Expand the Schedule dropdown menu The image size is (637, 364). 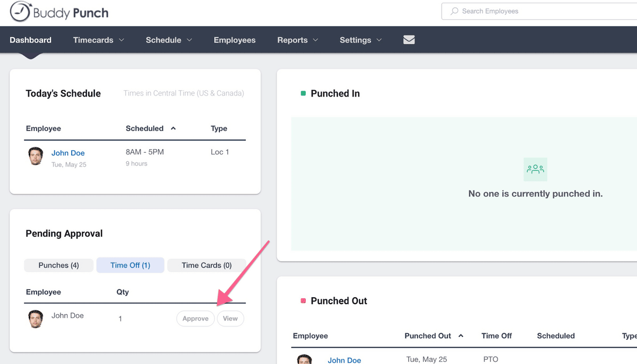click(169, 40)
